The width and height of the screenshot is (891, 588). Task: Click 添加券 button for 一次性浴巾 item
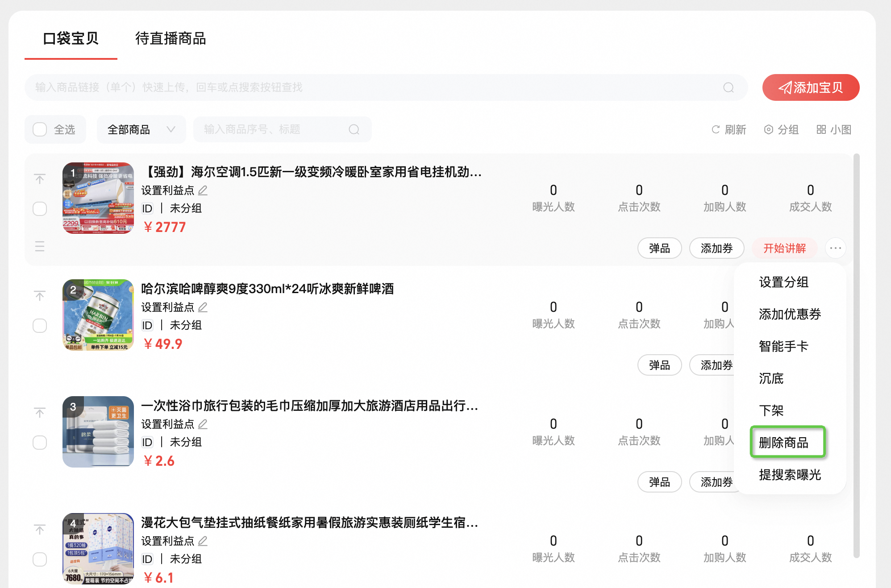click(712, 482)
